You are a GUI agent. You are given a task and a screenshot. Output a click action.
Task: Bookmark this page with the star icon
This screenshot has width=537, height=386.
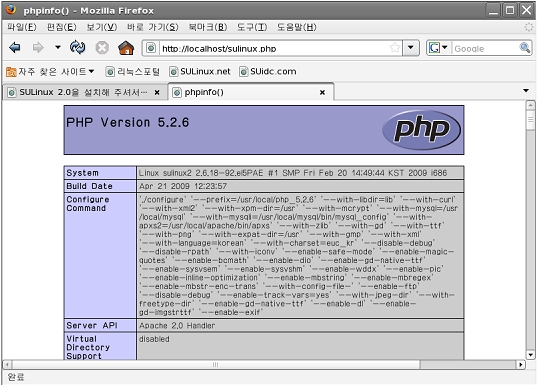coord(395,48)
